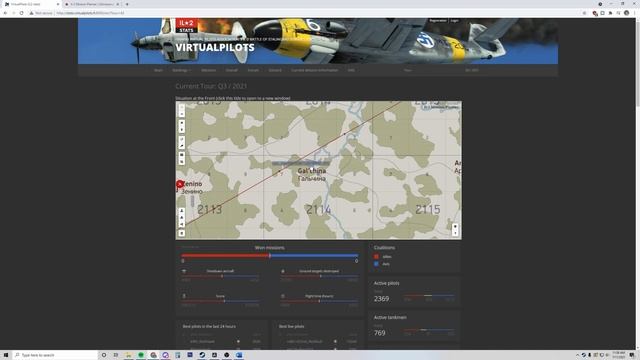Switch to the second browser tab

[92, 4]
